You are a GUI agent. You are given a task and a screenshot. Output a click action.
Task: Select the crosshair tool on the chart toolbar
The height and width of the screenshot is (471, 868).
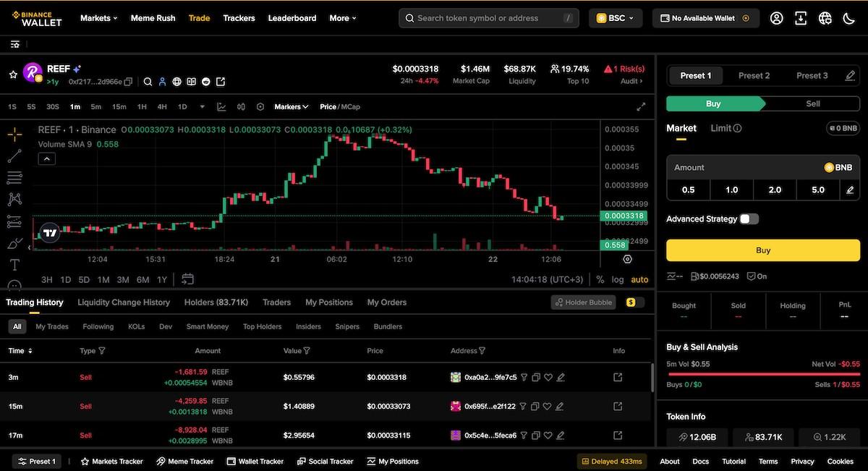pos(14,134)
